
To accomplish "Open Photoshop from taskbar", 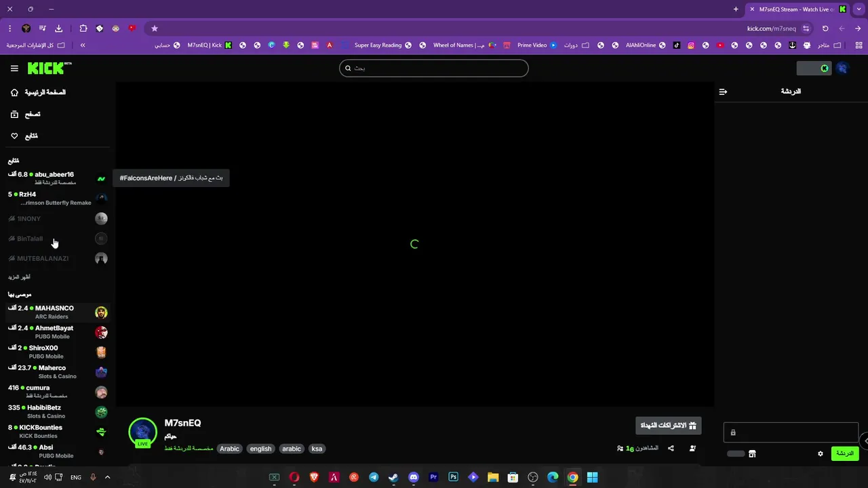I will click(x=454, y=477).
